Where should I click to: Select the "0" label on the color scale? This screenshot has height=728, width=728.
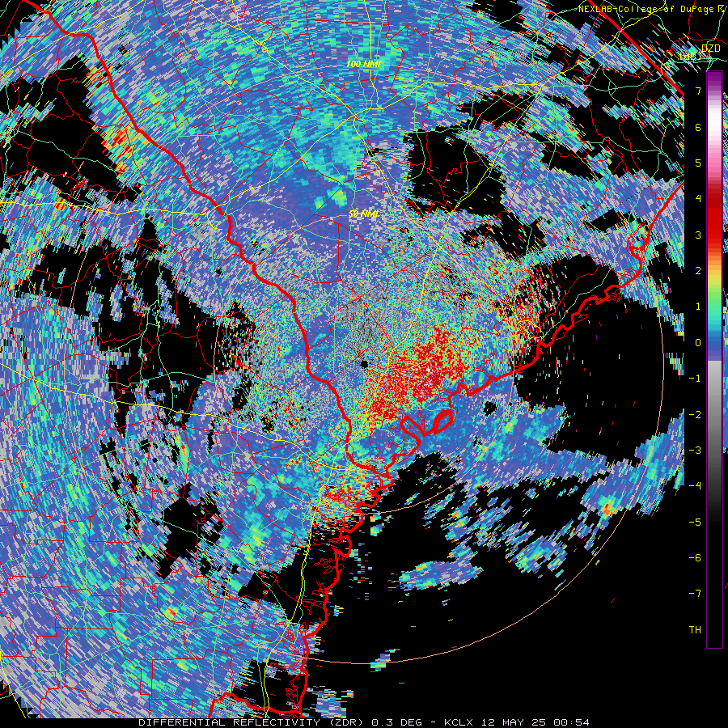click(698, 343)
